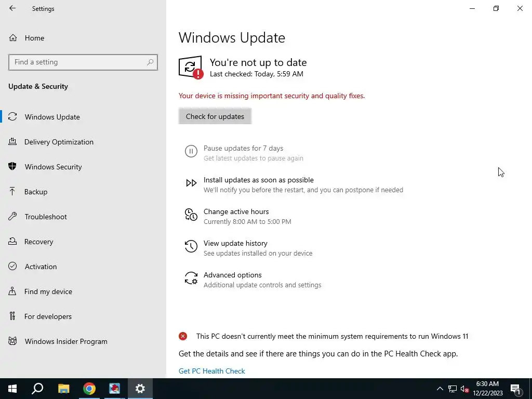Open Change active hours
This screenshot has height=399, width=532.
pyautogui.click(x=236, y=211)
